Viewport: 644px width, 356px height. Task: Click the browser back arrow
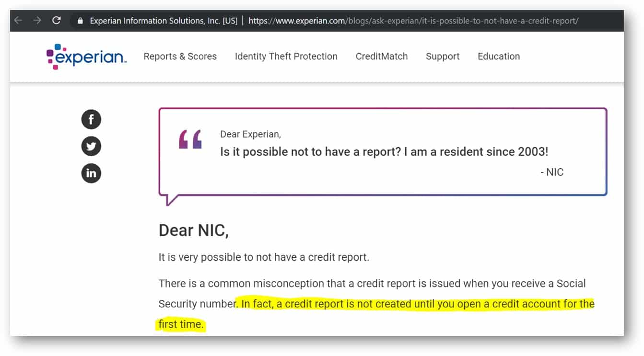tap(18, 21)
